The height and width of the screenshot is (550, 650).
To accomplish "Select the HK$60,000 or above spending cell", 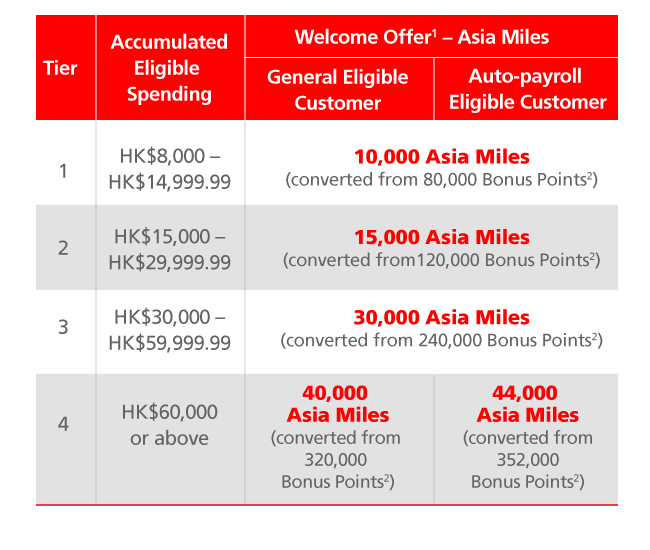I will [x=169, y=425].
